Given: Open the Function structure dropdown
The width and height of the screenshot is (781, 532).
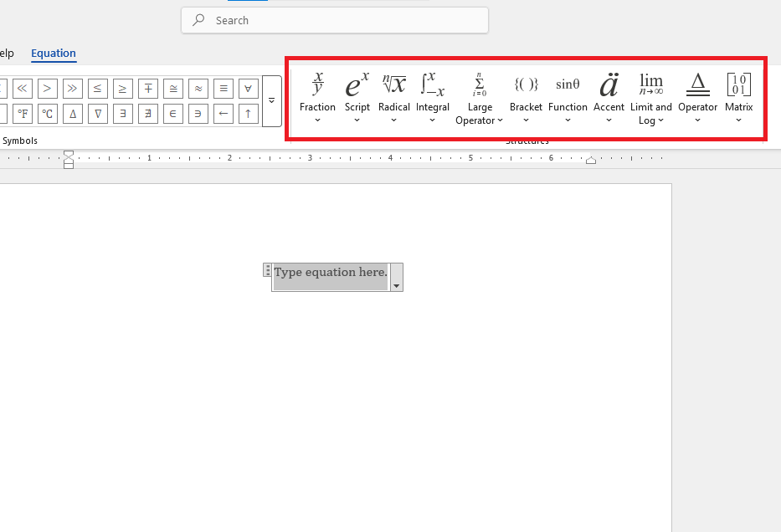Looking at the screenshot, I should coord(568,98).
